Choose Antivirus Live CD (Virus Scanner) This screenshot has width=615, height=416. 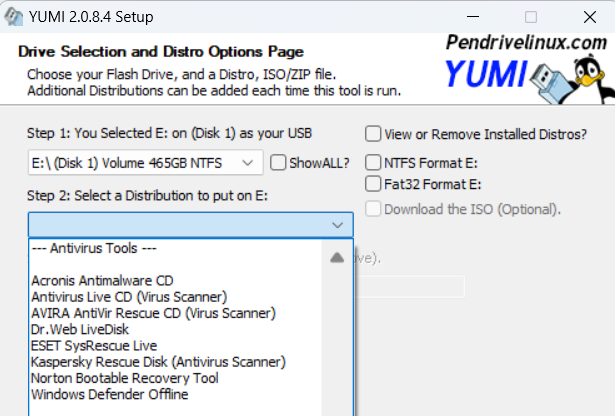[x=128, y=296]
